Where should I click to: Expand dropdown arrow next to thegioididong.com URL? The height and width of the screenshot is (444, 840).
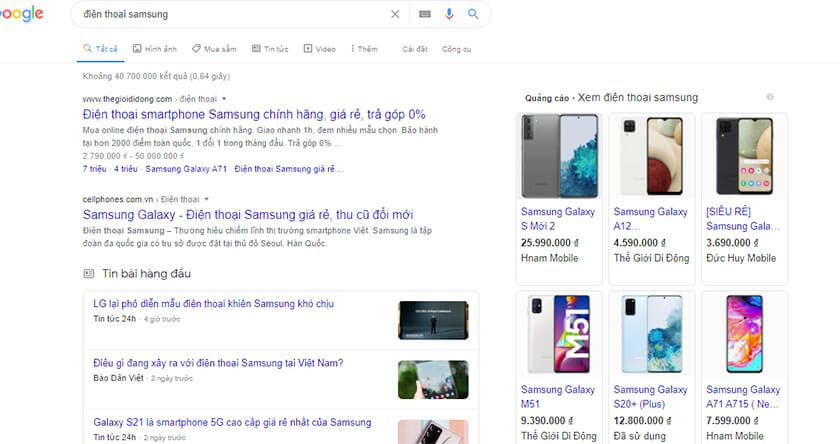(x=224, y=99)
